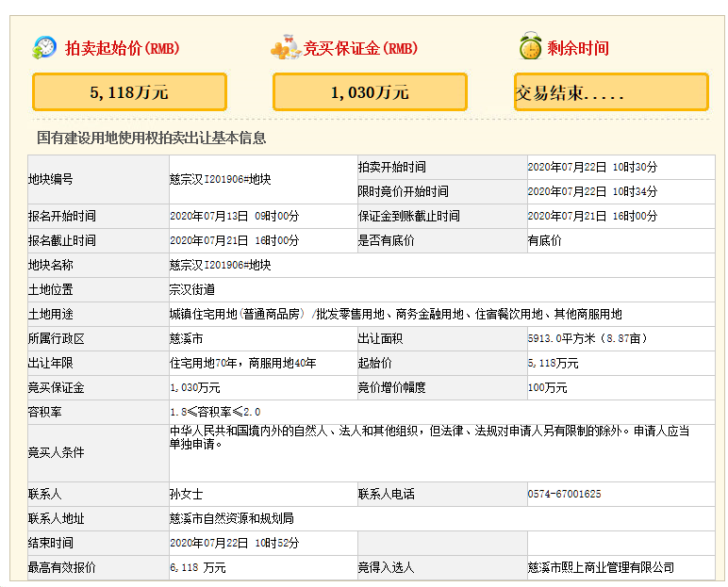Click the 土地位置 value 宗汉街道

pos(192,289)
